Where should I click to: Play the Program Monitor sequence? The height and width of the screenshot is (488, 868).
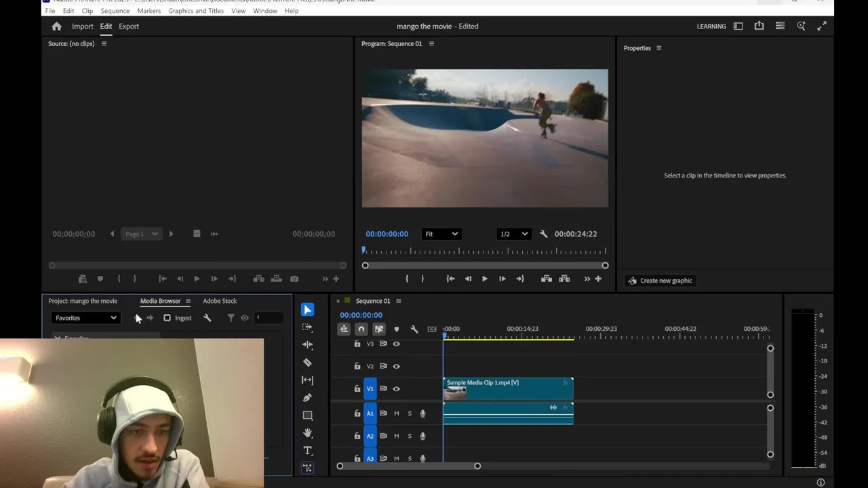click(x=484, y=279)
